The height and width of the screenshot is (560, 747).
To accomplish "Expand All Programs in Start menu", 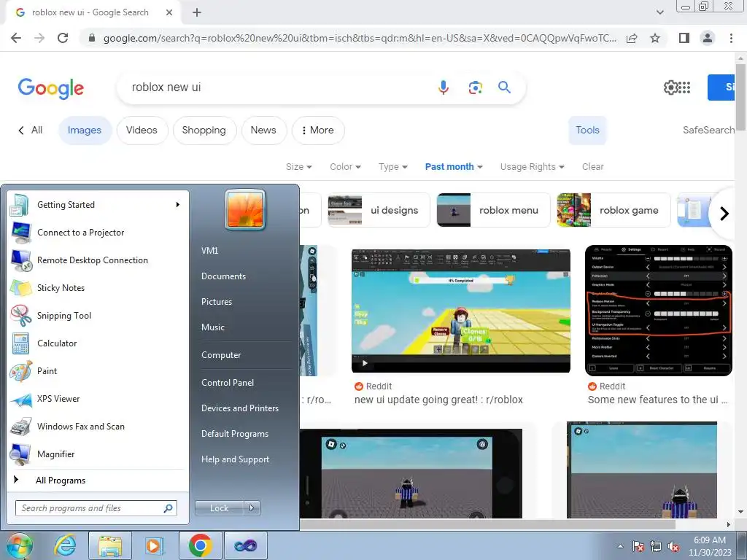I will coord(98,481).
